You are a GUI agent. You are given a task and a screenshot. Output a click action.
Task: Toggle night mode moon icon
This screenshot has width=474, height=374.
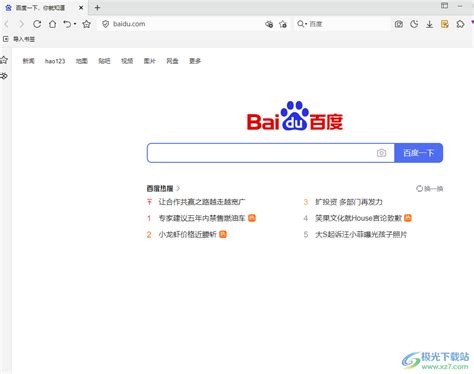click(x=414, y=24)
